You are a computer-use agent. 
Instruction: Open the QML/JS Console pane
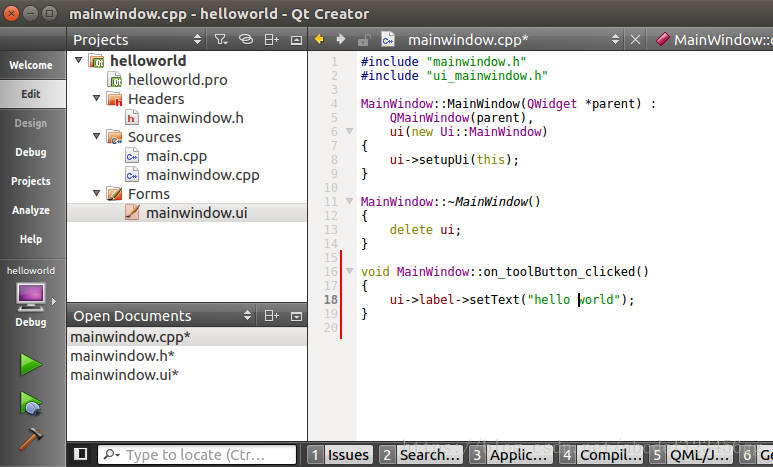click(691, 455)
